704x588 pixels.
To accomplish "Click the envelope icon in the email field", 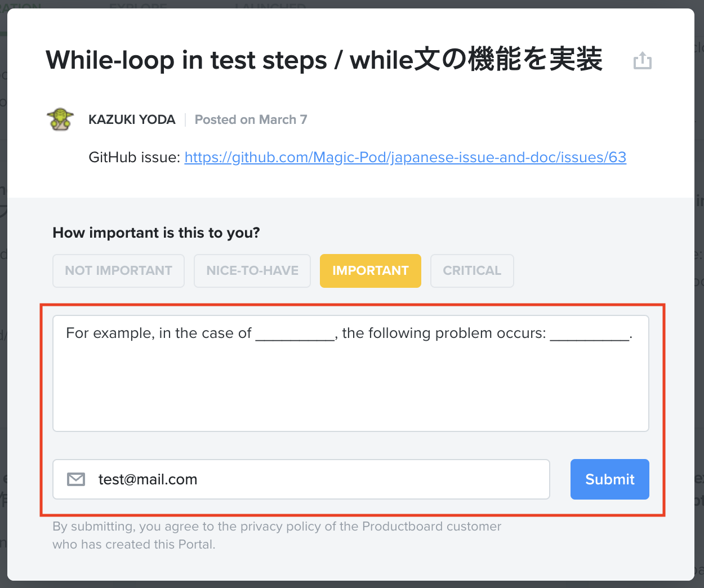I will pyautogui.click(x=75, y=479).
